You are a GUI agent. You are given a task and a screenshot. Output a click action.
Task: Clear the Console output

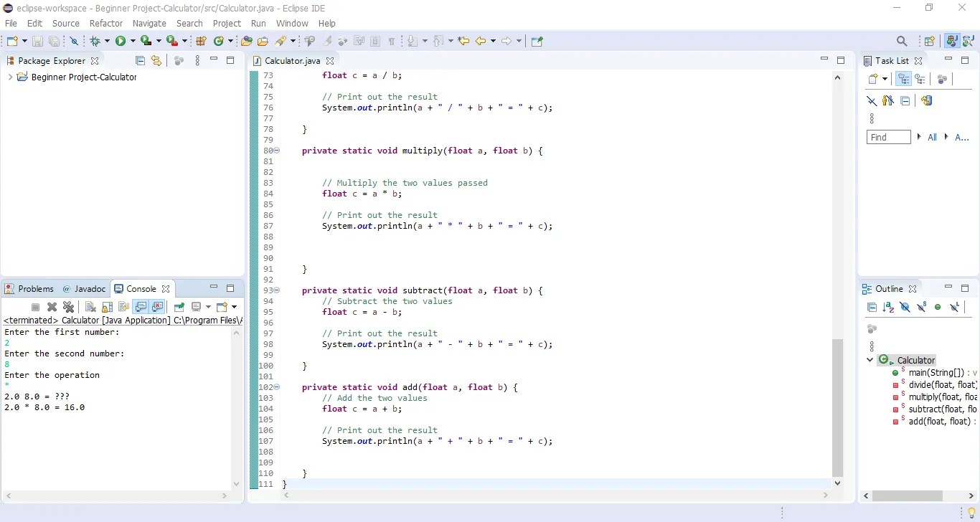pos(90,306)
